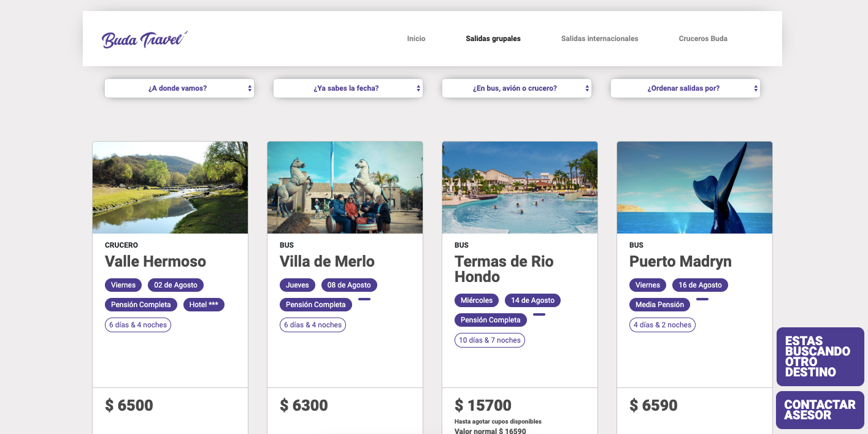Select the Termas de Rio Hondo title
868x434 pixels.
click(504, 269)
